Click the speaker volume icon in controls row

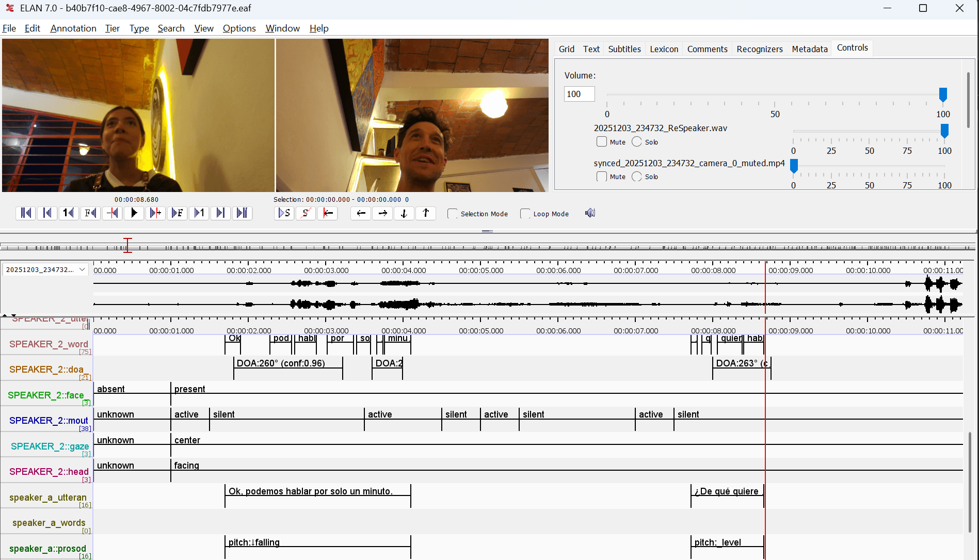590,213
